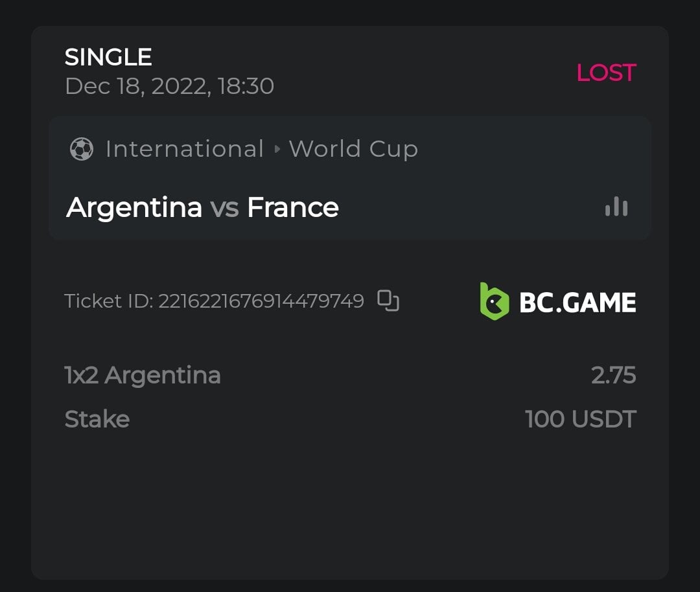The image size is (700, 592).
Task: Click the BC.GAME brand name text
Action: [577, 302]
